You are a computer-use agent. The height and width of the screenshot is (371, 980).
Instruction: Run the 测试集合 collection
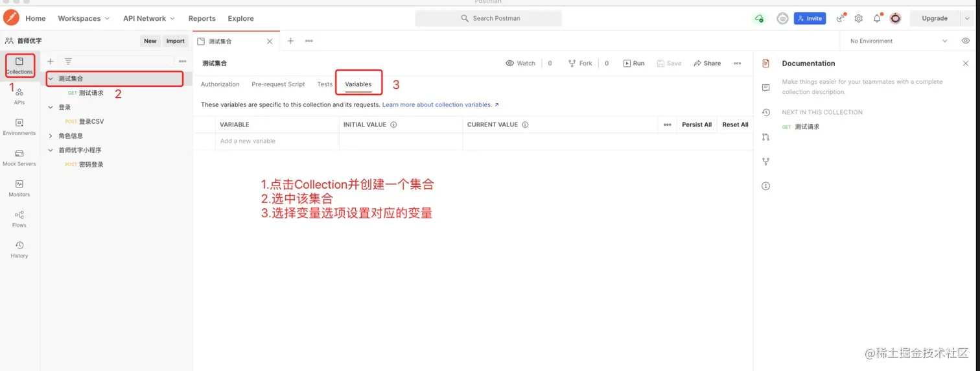click(x=634, y=63)
